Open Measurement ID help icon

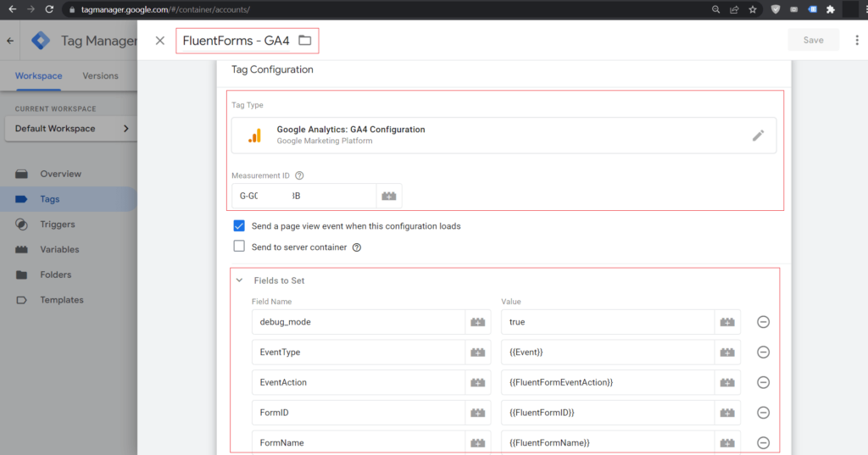point(299,175)
